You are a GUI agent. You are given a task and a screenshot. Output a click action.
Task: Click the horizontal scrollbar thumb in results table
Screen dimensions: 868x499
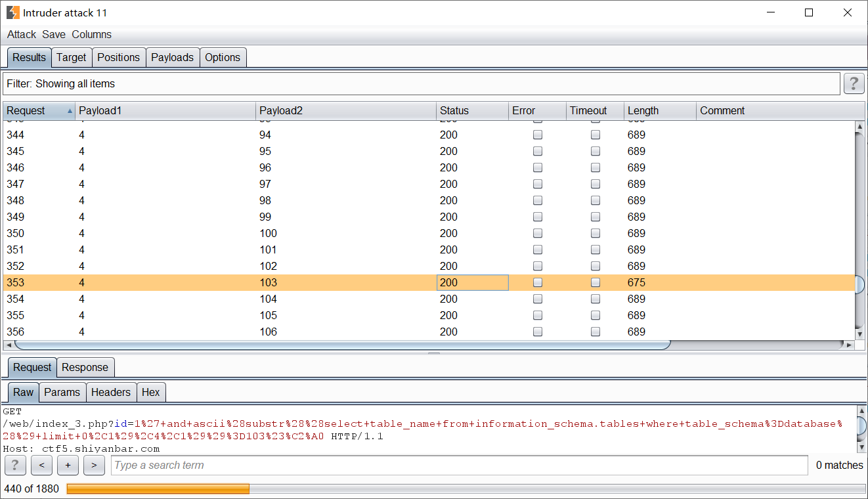(342, 345)
